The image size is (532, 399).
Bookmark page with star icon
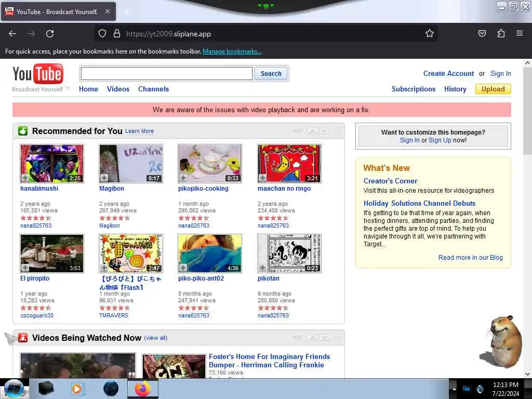(x=430, y=33)
